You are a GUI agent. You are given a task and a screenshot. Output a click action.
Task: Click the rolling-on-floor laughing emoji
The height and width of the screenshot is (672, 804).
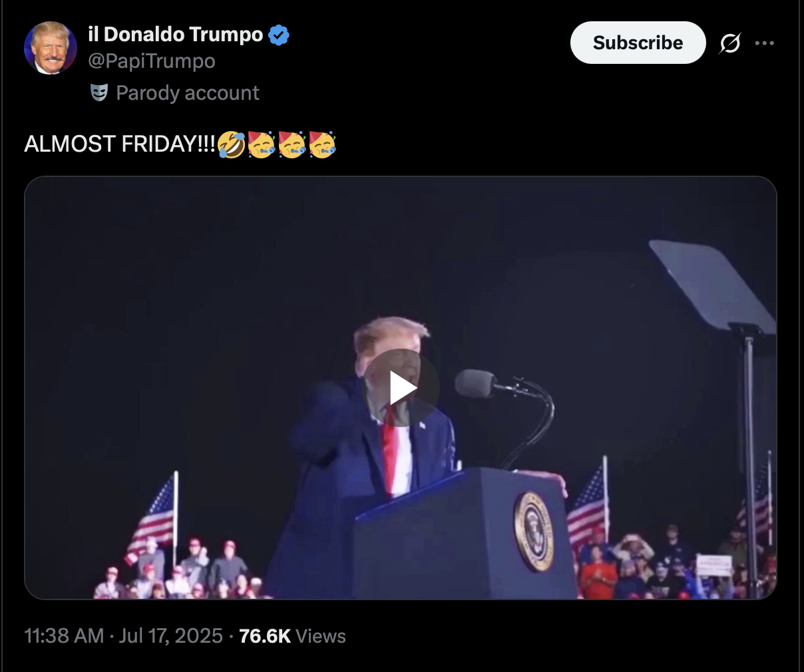point(231,144)
